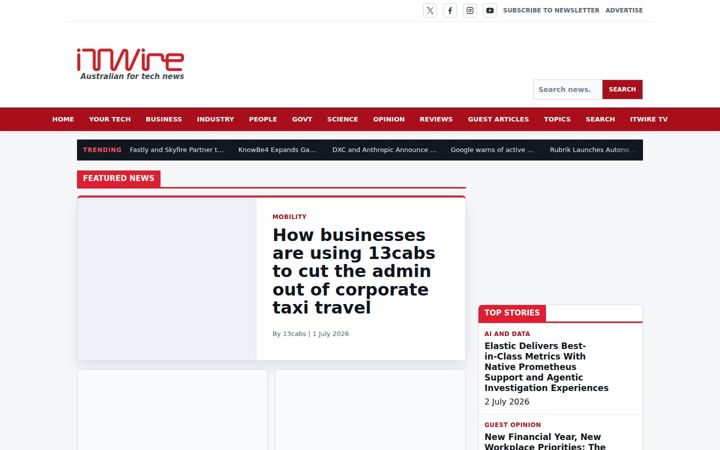Click Subscribe to Newsletter link
The width and height of the screenshot is (720, 450).
point(551,10)
